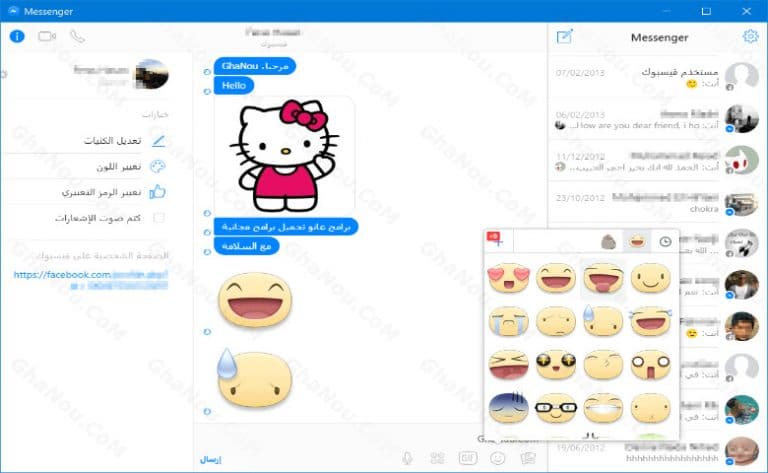
Task: Start a voice call with the phone icon
Action: click(77, 36)
